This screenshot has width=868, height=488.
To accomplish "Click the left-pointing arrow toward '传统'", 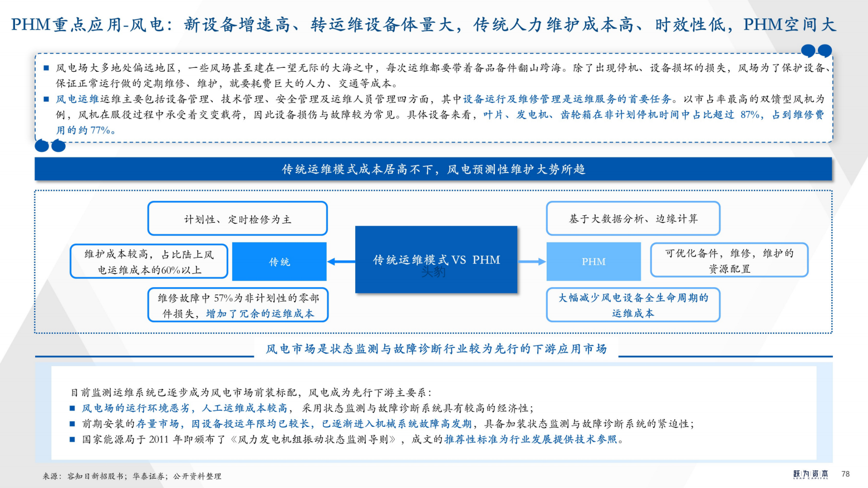I will [x=341, y=262].
